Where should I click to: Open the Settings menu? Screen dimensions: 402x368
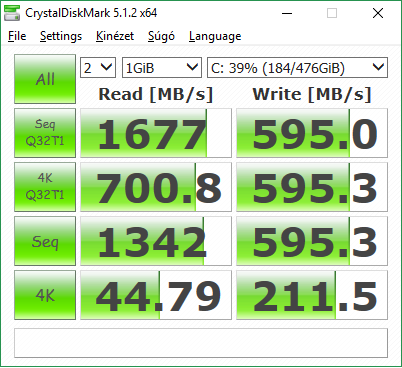pos(61,36)
